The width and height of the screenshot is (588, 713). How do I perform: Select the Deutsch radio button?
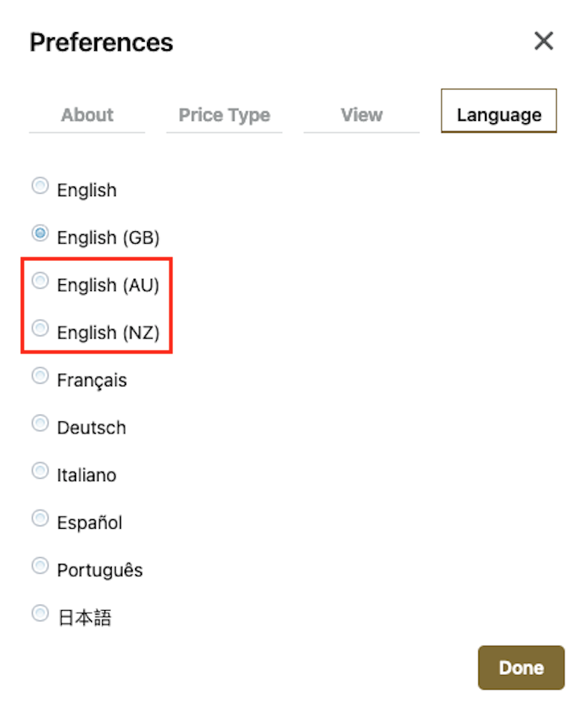pos(40,424)
